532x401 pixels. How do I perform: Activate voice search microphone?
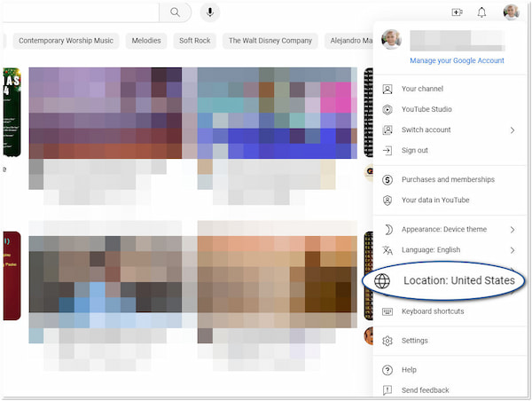coord(210,12)
